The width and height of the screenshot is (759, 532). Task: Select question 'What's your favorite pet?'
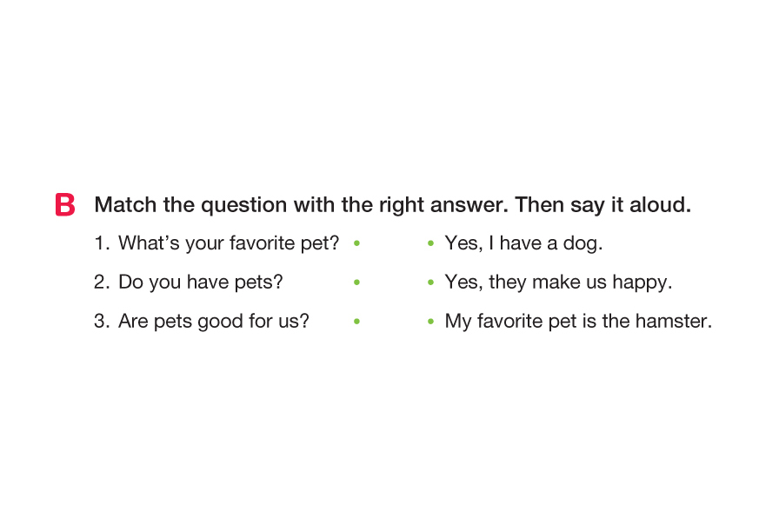pyautogui.click(x=229, y=243)
